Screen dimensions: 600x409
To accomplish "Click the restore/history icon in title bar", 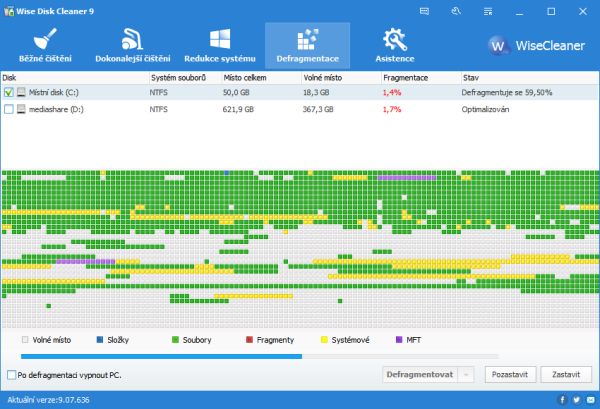I will (x=456, y=11).
